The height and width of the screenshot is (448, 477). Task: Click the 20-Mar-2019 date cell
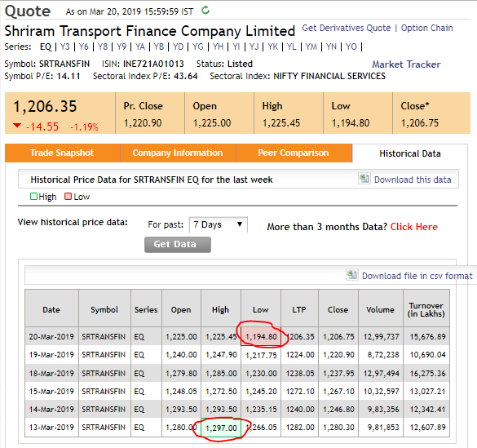[51, 336]
